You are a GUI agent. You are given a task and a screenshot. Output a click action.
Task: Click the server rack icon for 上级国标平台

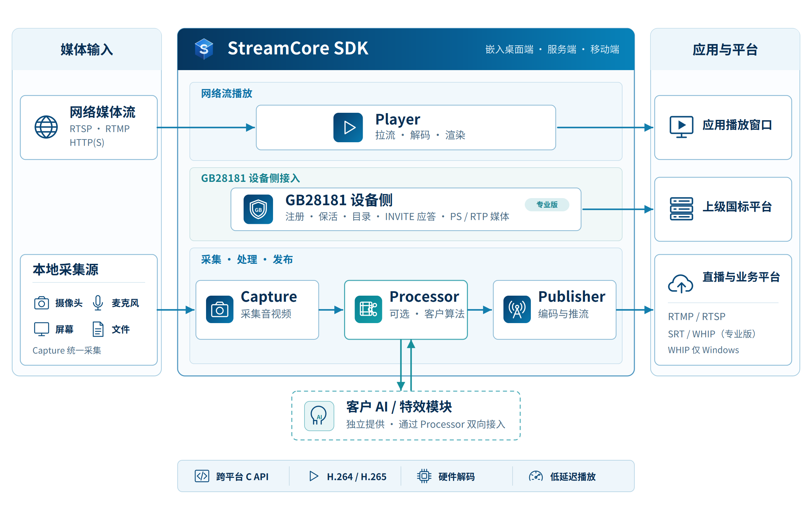pyautogui.click(x=681, y=209)
